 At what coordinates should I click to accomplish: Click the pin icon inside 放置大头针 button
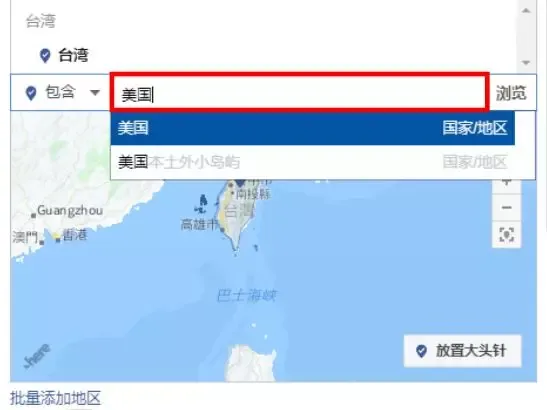point(421,351)
